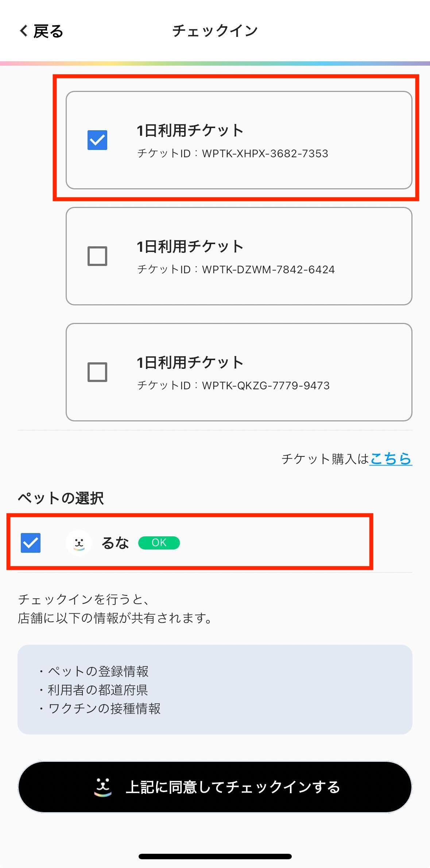Image resolution: width=430 pixels, height=868 pixels.
Task: Tap the back chevron arrow icon
Action: tap(24, 31)
